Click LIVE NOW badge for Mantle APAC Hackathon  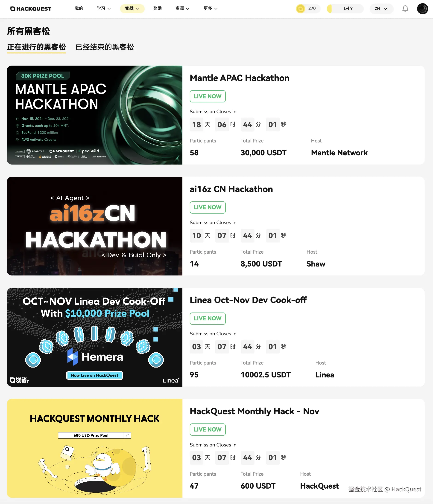pyautogui.click(x=207, y=96)
